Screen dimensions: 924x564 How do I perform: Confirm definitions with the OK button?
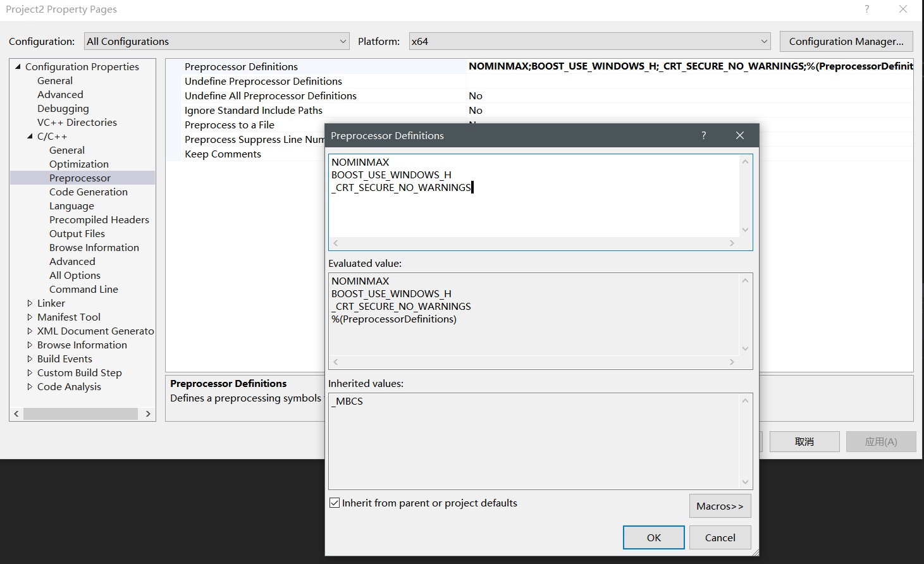(653, 537)
